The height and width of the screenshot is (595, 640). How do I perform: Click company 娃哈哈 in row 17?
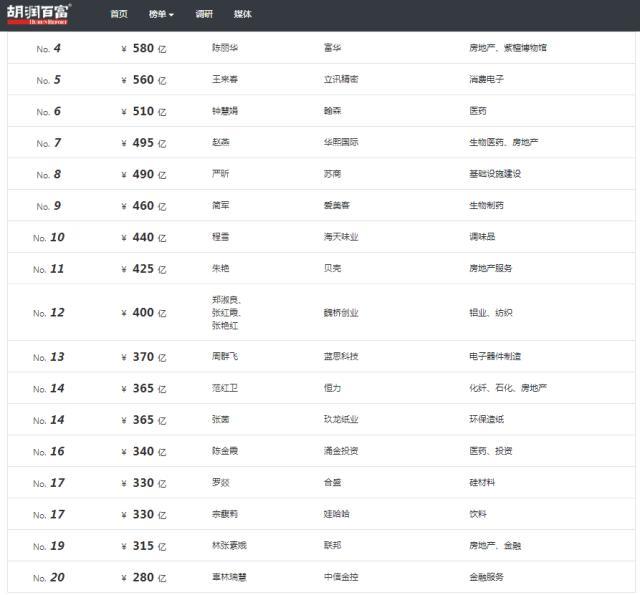336,514
